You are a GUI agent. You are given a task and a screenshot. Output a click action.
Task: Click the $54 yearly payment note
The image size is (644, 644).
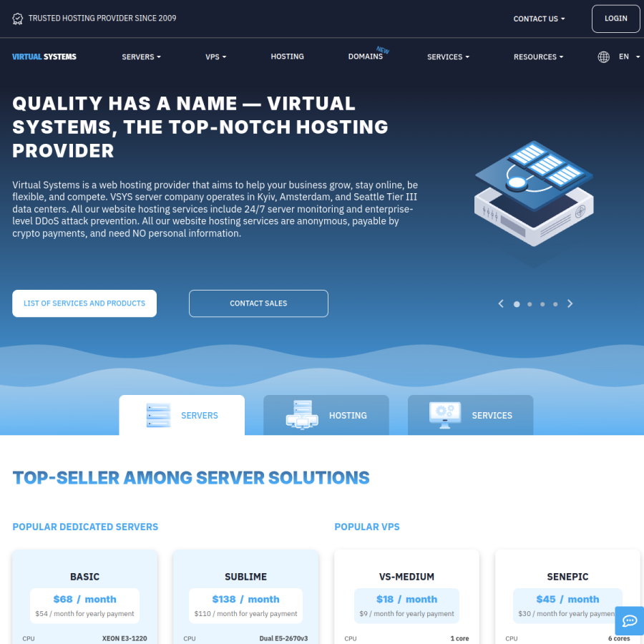click(x=84, y=614)
